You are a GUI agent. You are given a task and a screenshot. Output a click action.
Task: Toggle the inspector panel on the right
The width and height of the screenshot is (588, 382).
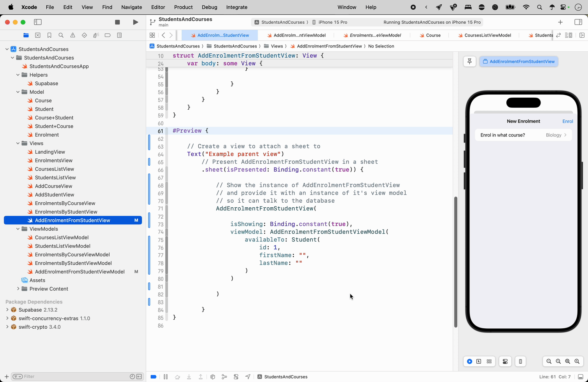578,22
